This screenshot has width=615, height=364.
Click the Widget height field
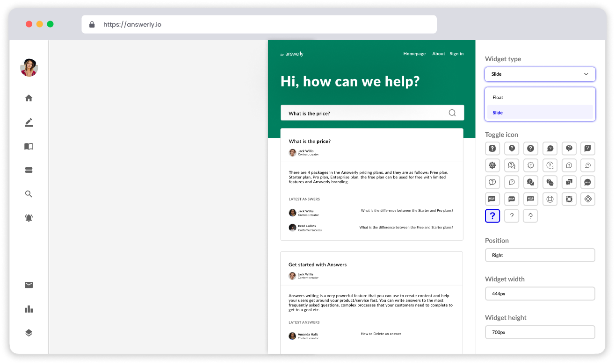click(x=540, y=332)
